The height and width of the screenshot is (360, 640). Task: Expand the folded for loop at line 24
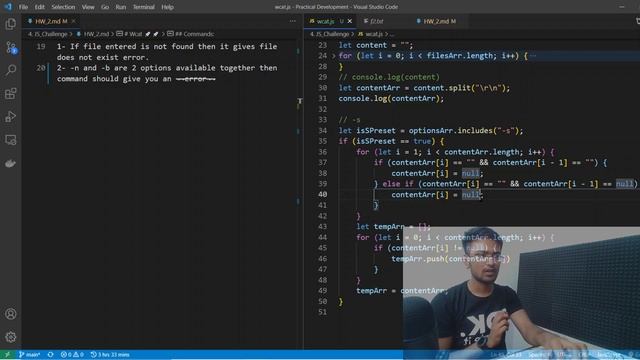pos(333,56)
